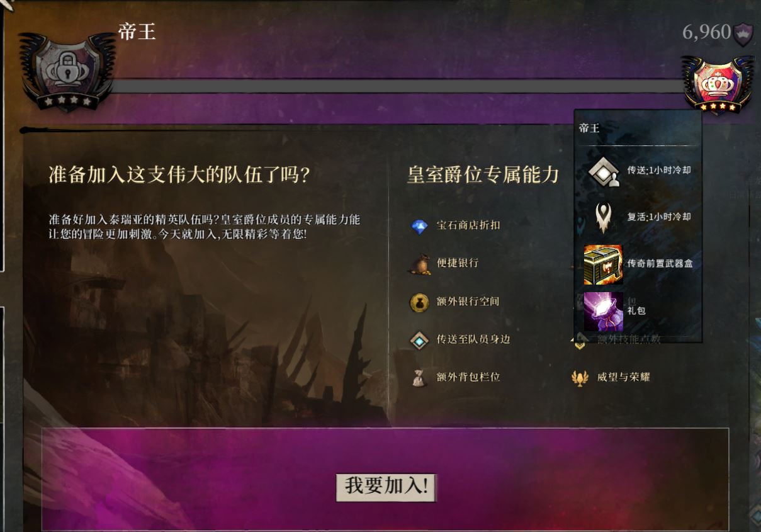Click the golden wings 威望与荣耀 icon
761x532 pixels.
click(580, 378)
